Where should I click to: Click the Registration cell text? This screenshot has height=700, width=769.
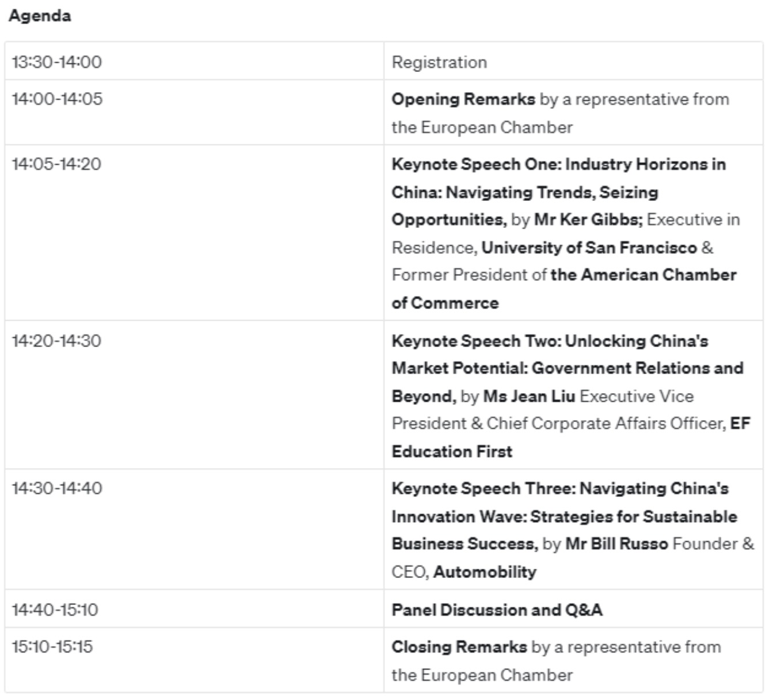[x=439, y=62]
